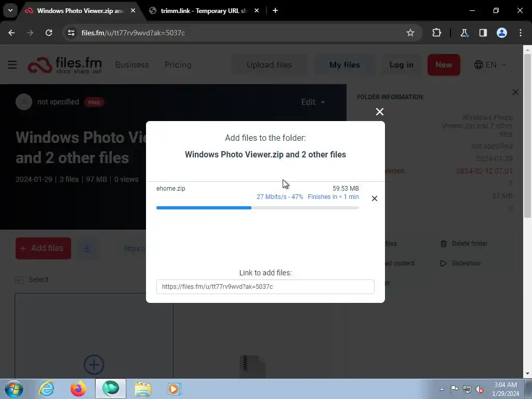Viewport: 532px width, 399px height.
Task: Open the network tray icon
Action: pos(467,389)
